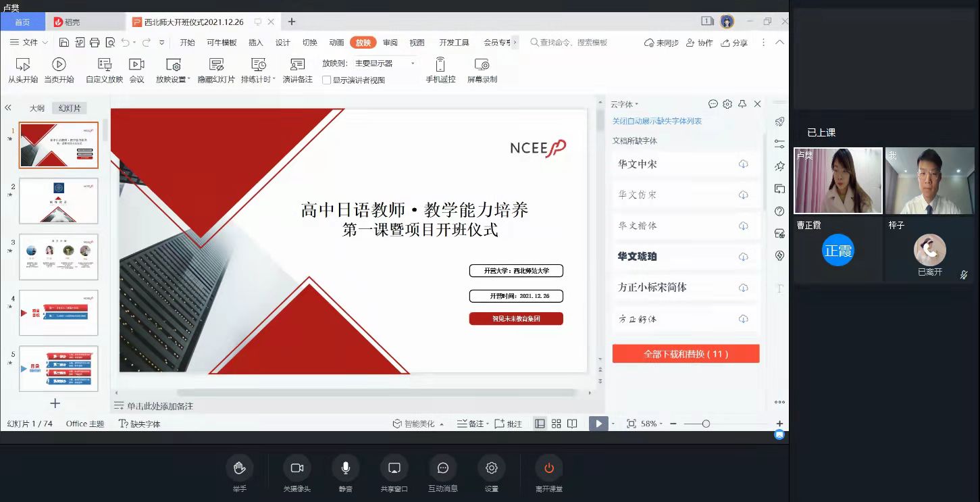The width and height of the screenshot is (980, 502).
Task: Mute microphone with 静音 button
Action: (x=346, y=468)
